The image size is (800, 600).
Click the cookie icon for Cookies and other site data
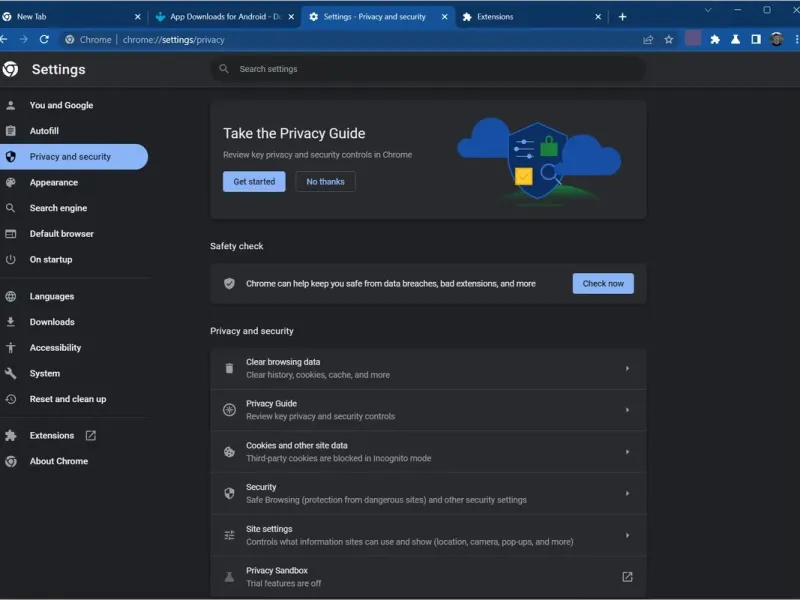pos(229,452)
